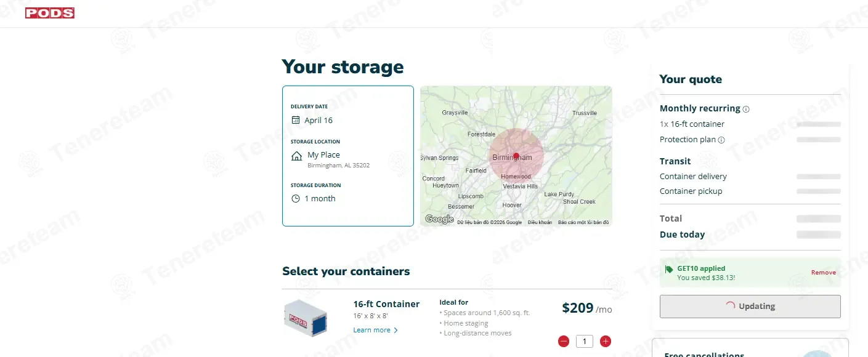Remove the GET10 promo code
Screen dimensions: 868x357
click(824, 272)
